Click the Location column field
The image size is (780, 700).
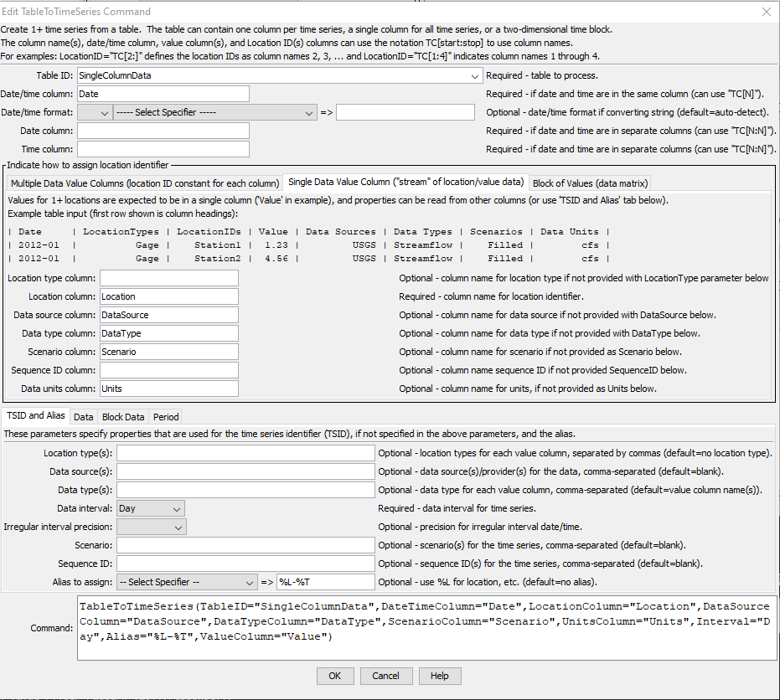point(169,296)
